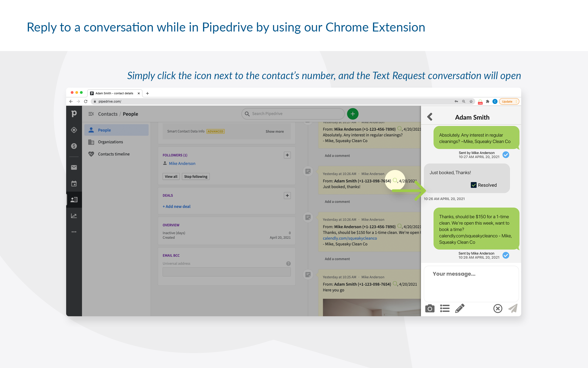The image size is (588, 368).
Task: Click browser reload button
Action: (x=85, y=101)
